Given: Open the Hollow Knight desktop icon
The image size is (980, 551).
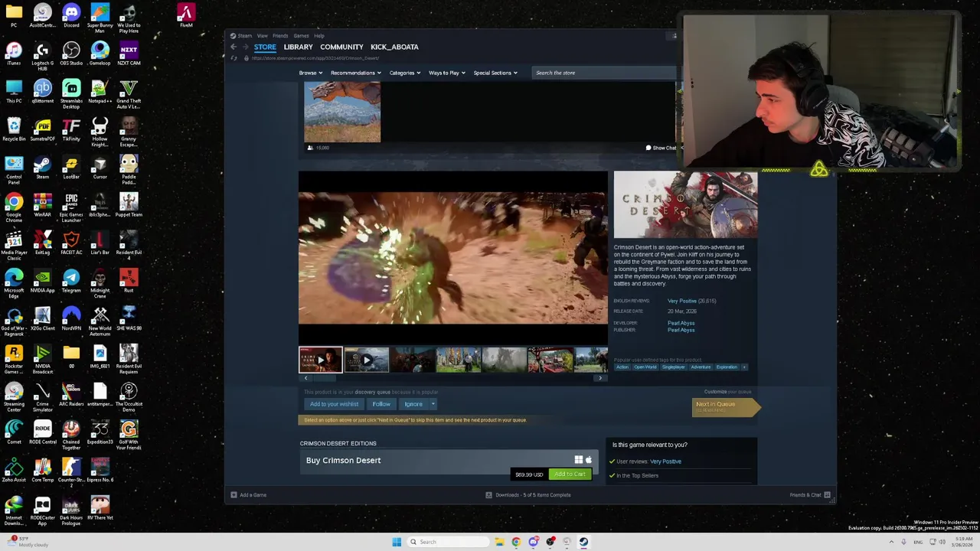Looking at the screenshot, I should [100, 130].
